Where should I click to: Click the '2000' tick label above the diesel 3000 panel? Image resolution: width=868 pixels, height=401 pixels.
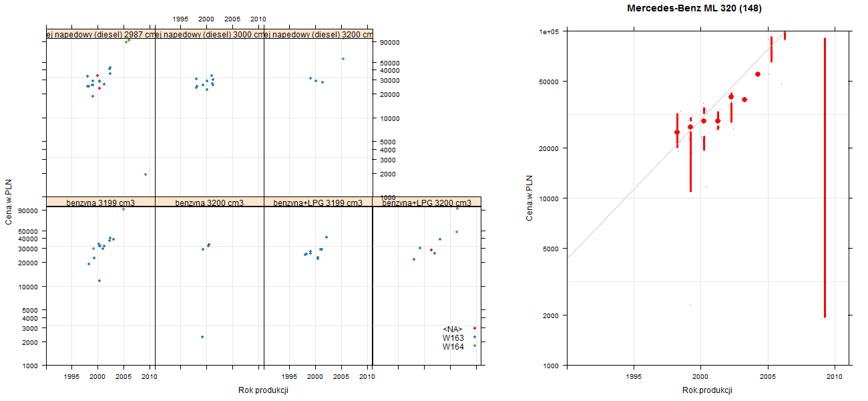(x=206, y=19)
